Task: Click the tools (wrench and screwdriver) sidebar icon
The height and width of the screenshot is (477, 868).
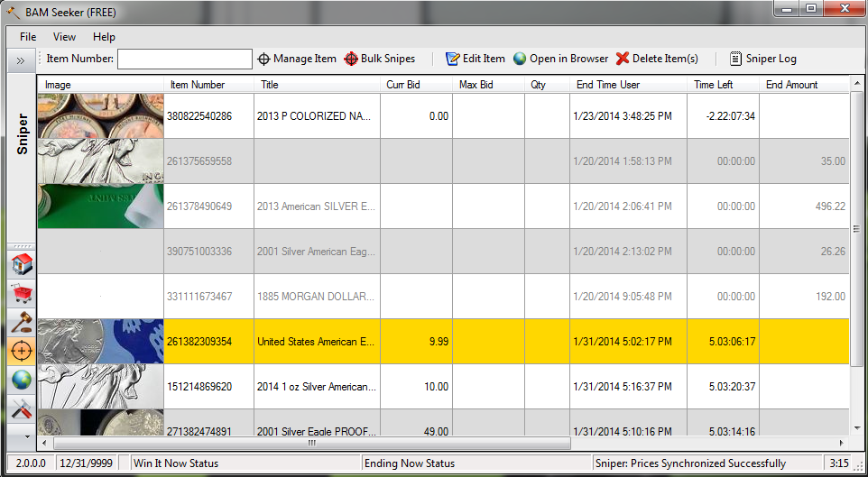Action: point(22,409)
